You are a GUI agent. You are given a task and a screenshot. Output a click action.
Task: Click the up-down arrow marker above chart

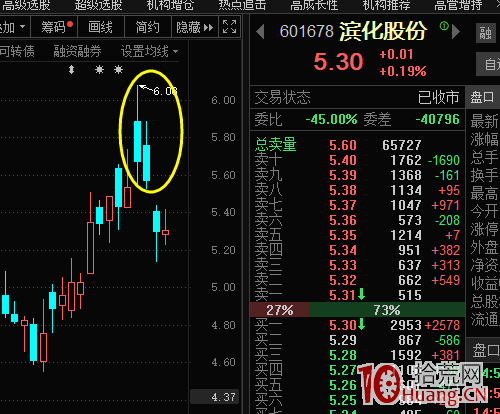[71, 70]
